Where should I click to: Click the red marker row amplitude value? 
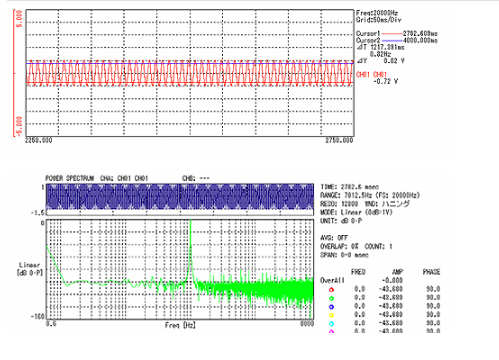pyautogui.click(x=391, y=289)
